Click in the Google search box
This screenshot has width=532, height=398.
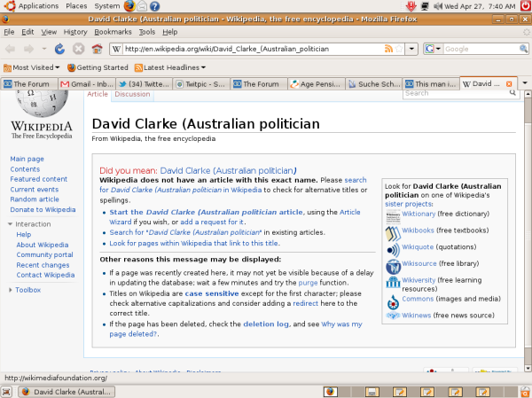(x=481, y=49)
